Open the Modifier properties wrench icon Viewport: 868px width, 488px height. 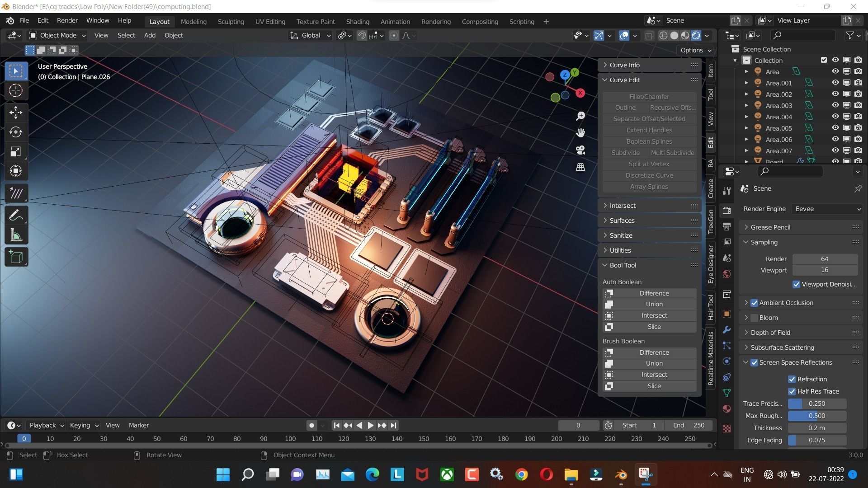pos(726,330)
